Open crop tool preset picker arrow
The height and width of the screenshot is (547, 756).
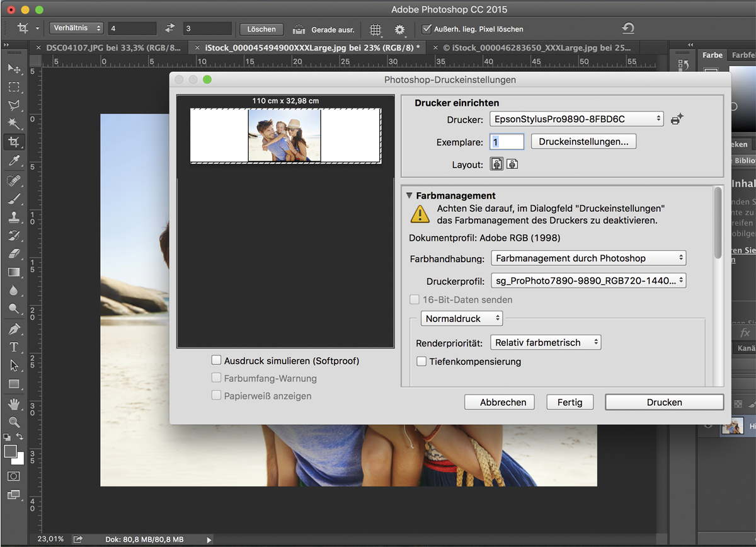[x=37, y=29]
